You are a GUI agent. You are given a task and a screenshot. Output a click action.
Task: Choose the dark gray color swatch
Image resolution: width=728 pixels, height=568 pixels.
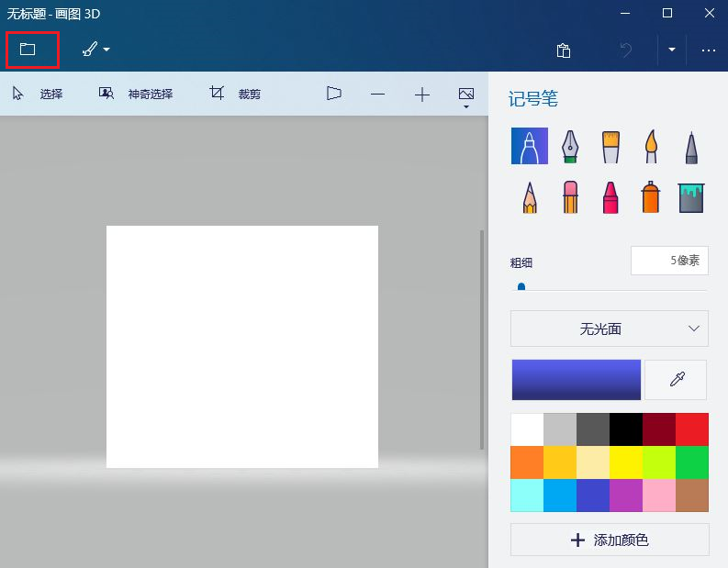[x=593, y=429]
